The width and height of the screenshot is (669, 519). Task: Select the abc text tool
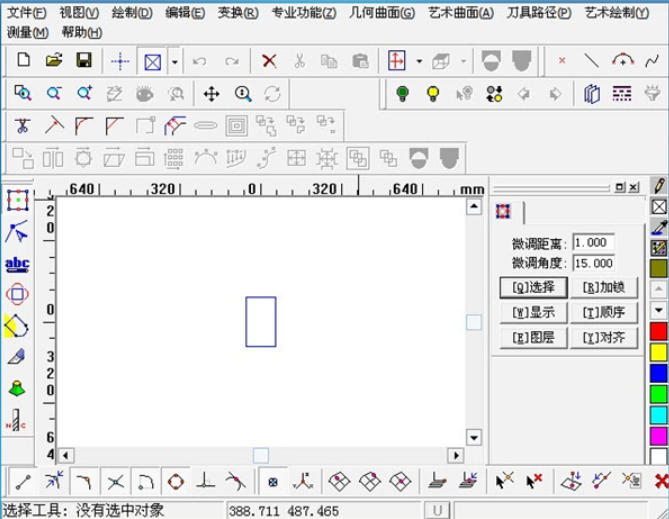17,265
